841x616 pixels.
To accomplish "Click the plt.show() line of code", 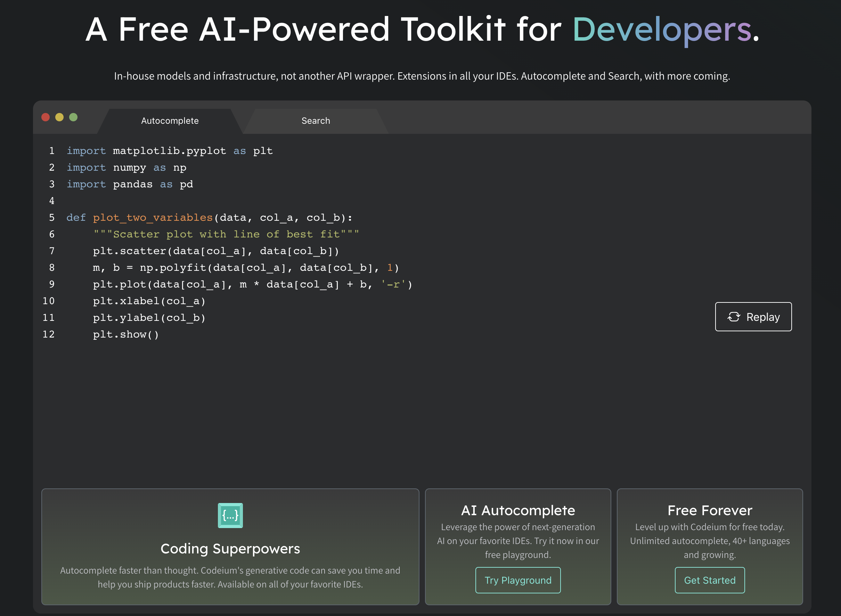I will point(125,334).
